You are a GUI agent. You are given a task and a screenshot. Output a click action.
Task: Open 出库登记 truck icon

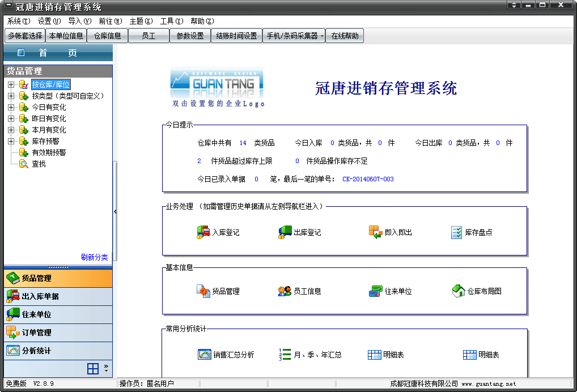click(285, 232)
